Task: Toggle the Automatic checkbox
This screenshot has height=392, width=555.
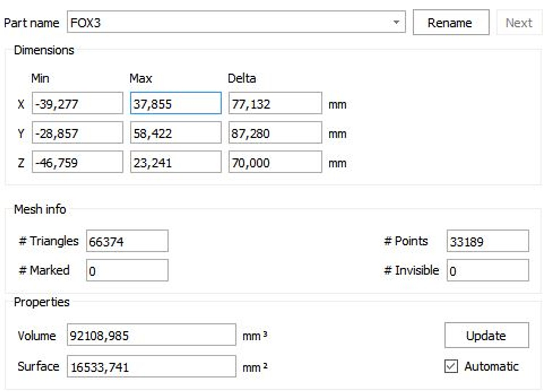Action: [x=451, y=366]
